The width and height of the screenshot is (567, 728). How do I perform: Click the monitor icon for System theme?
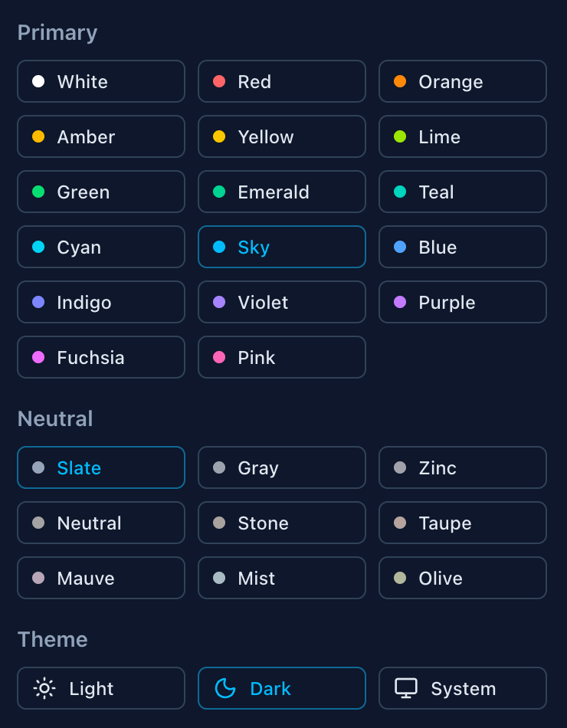[406, 688]
